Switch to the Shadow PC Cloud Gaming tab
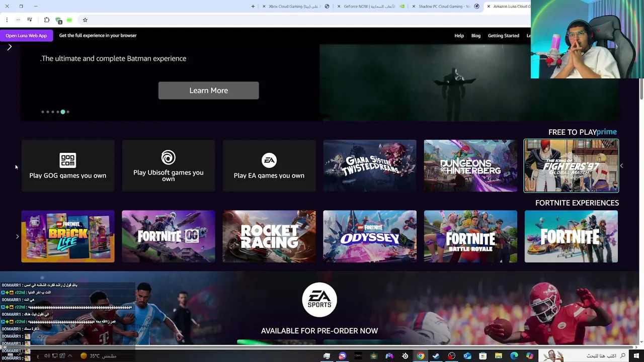Viewport: 644px width, 362px height. 445,7
